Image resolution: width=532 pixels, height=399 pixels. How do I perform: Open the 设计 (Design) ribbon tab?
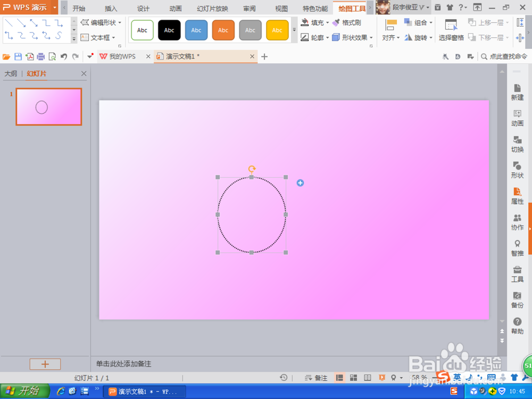(143, 9)
